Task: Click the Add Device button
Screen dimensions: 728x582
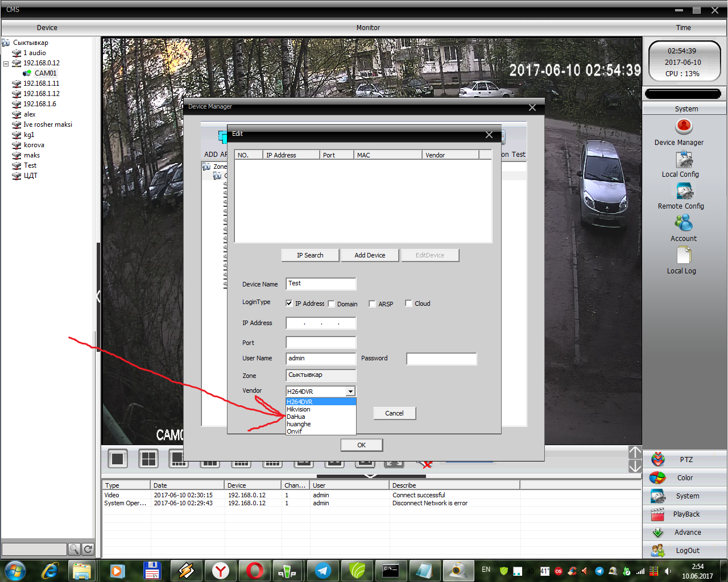Action: [x=370, y=255]
